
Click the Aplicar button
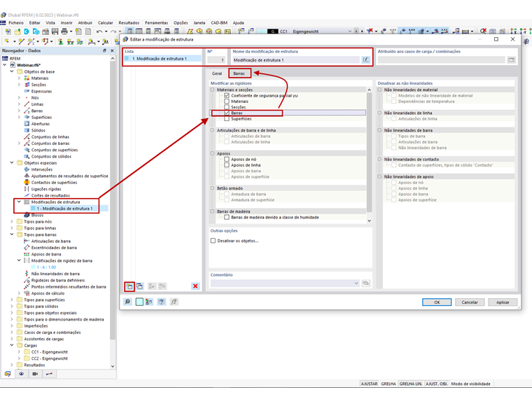503,302
